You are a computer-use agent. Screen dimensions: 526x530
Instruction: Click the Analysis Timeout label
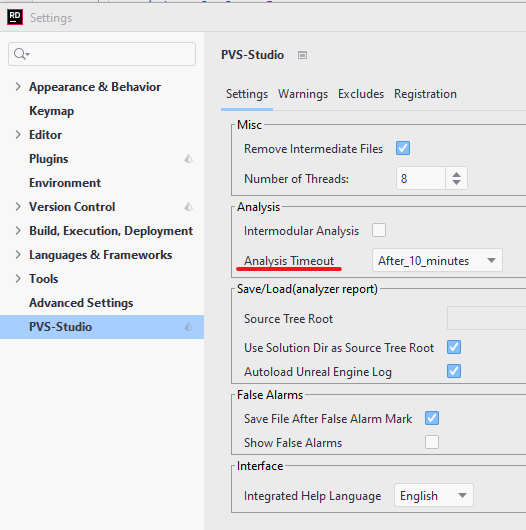(289, 261)
